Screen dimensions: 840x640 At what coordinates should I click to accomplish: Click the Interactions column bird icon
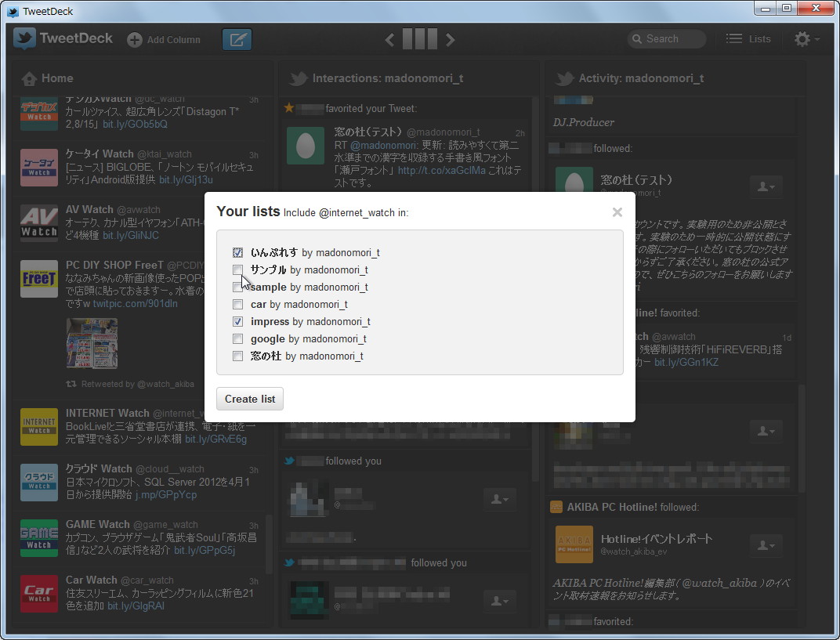[x=298, y=79]
